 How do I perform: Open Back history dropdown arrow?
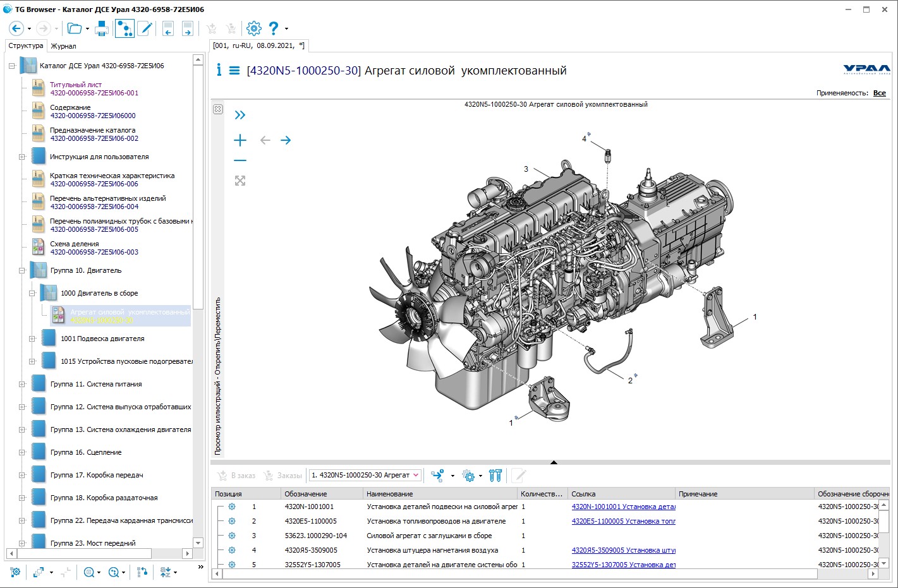point(29,29)
